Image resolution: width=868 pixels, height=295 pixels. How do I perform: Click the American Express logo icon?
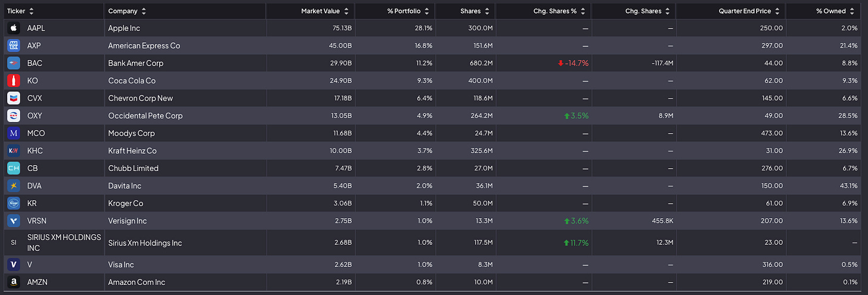point(14,45)
